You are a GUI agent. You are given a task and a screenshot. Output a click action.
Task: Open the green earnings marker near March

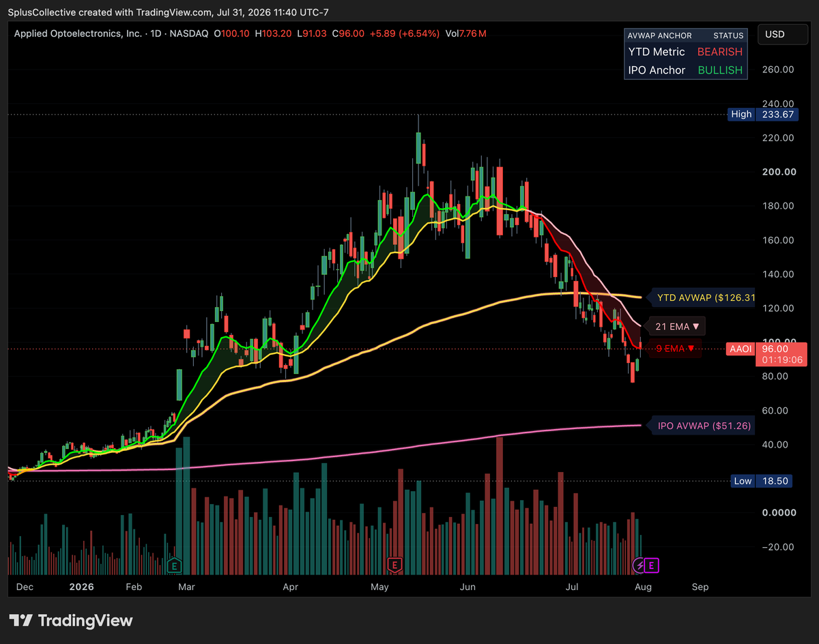click(175, 565)
